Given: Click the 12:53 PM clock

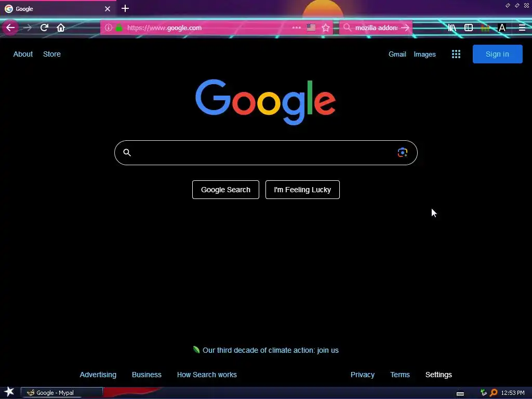Looking at the screenshot, I should pos(513,393).
